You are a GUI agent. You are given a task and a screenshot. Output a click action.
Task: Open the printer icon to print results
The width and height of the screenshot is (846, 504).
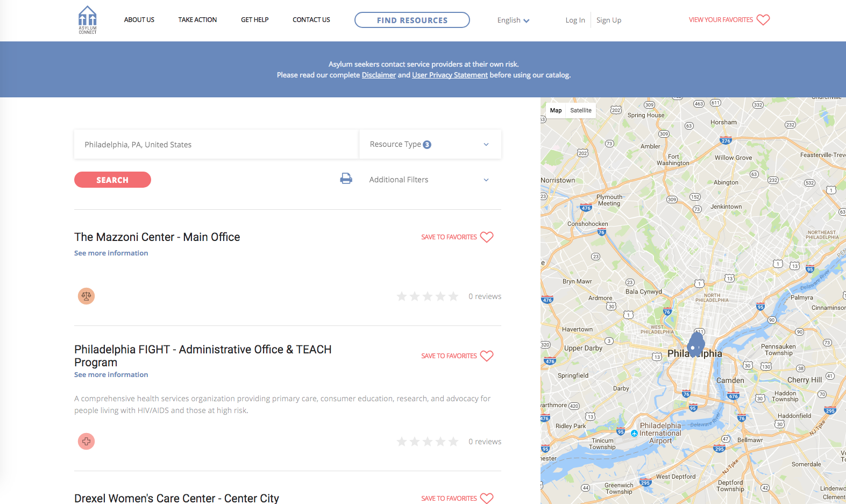pos(346,179)
